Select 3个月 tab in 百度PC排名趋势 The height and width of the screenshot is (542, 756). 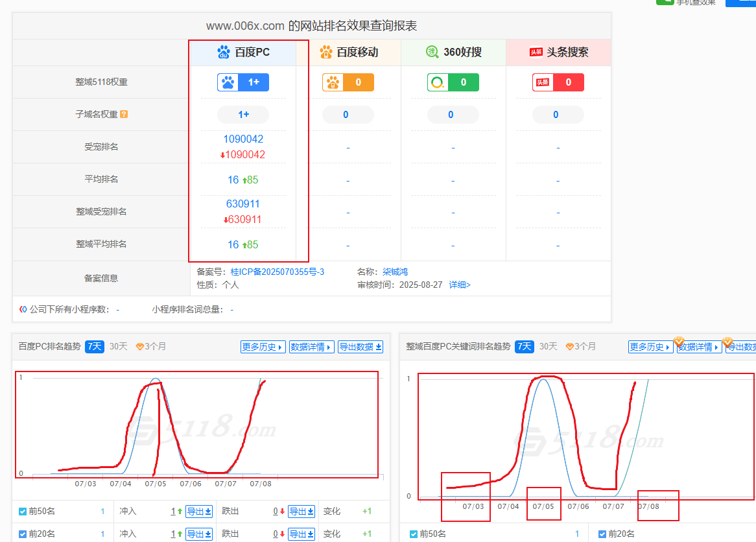tap(155, 347)
